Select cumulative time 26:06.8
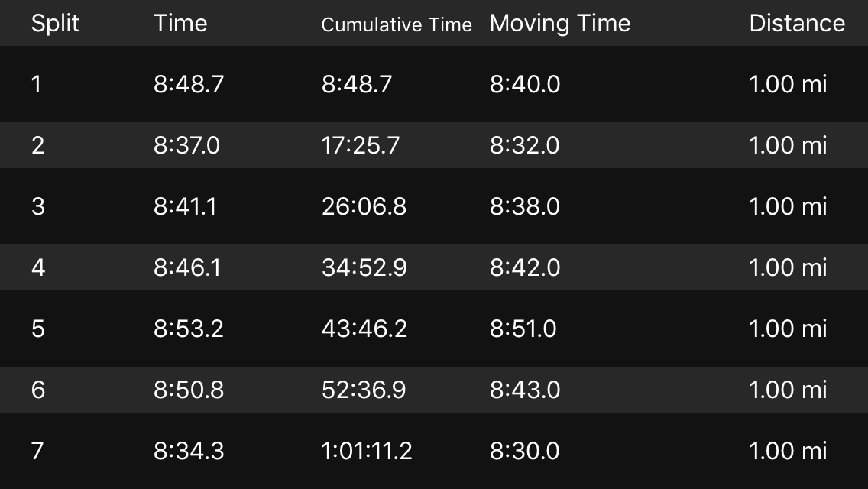The image size is (868, 489). (364, 206)
